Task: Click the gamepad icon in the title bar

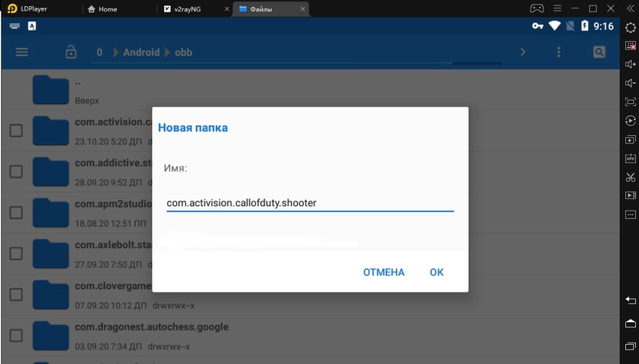Action: pyautogui.click(x=537, y=8)
